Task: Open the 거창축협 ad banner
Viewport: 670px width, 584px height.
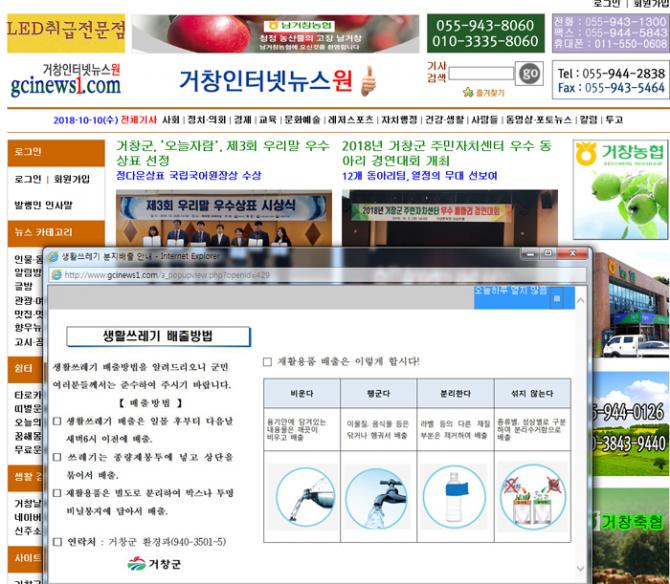Action: click(631, 536)
